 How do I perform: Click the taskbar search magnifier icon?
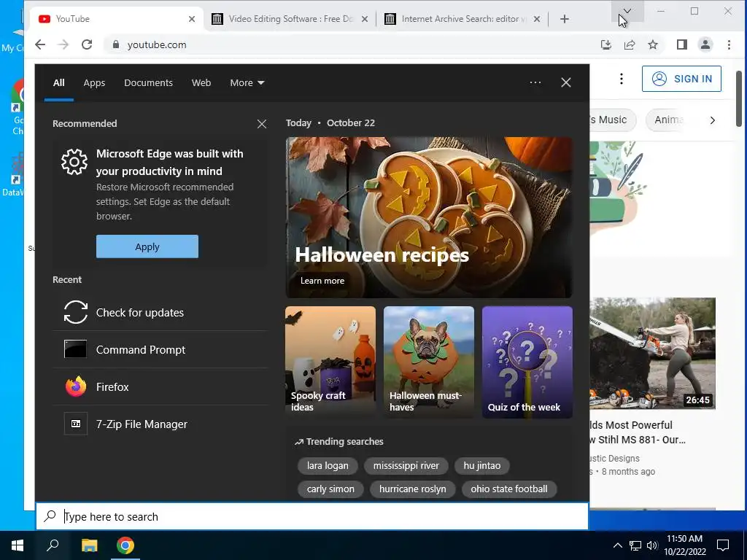click(x=53, y=545)
